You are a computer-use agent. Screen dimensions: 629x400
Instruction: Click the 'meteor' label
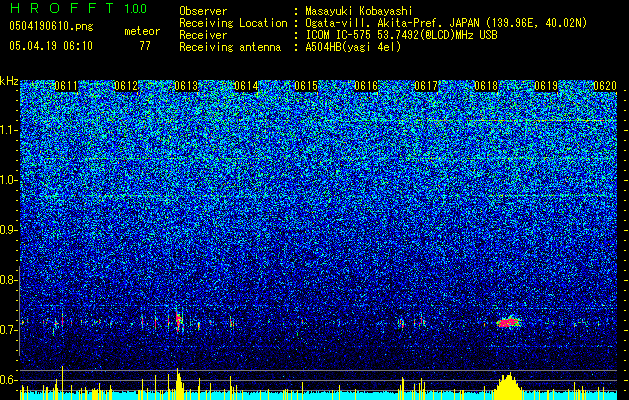point(142,31)
